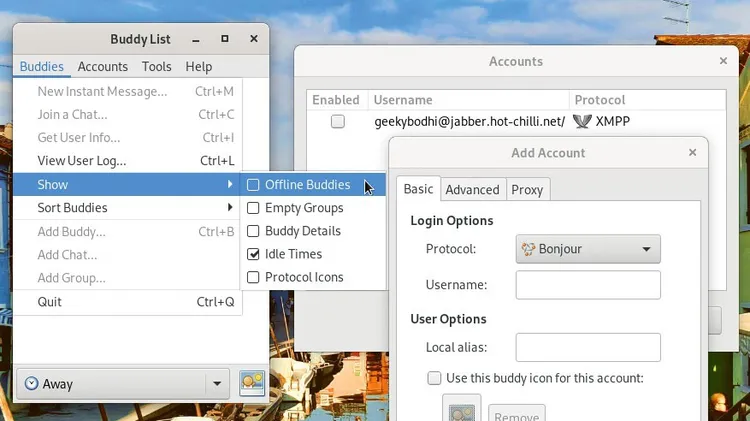Enable the geekybodhi XMPP account checkbox
The height and width of the screenshot is (421, 750).
338,122
